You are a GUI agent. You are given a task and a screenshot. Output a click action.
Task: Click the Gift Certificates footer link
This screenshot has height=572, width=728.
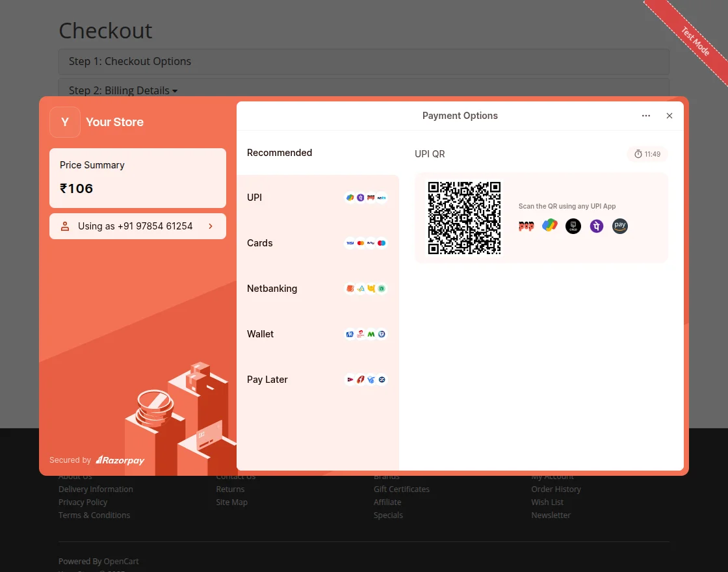click(401, 489)
